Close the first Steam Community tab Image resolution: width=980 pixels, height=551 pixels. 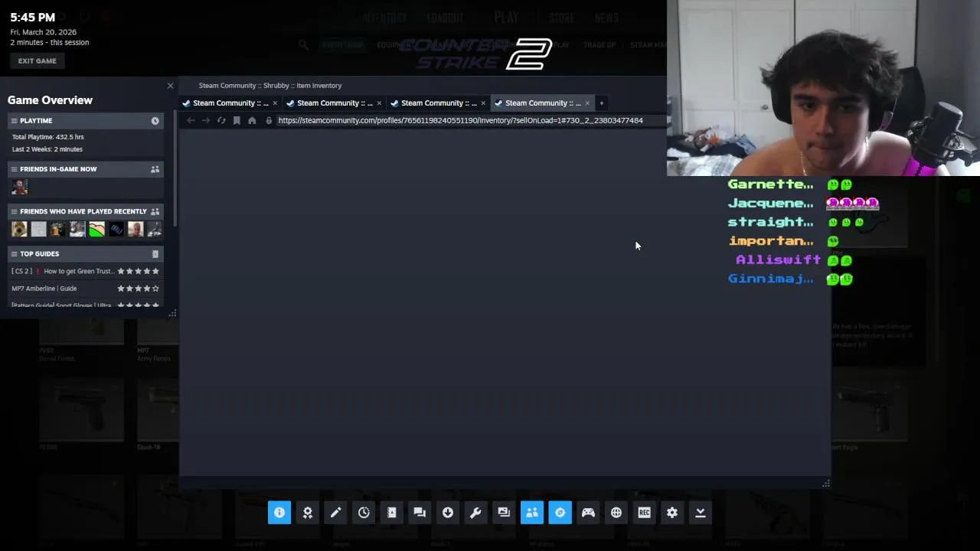tap(275, 103)
